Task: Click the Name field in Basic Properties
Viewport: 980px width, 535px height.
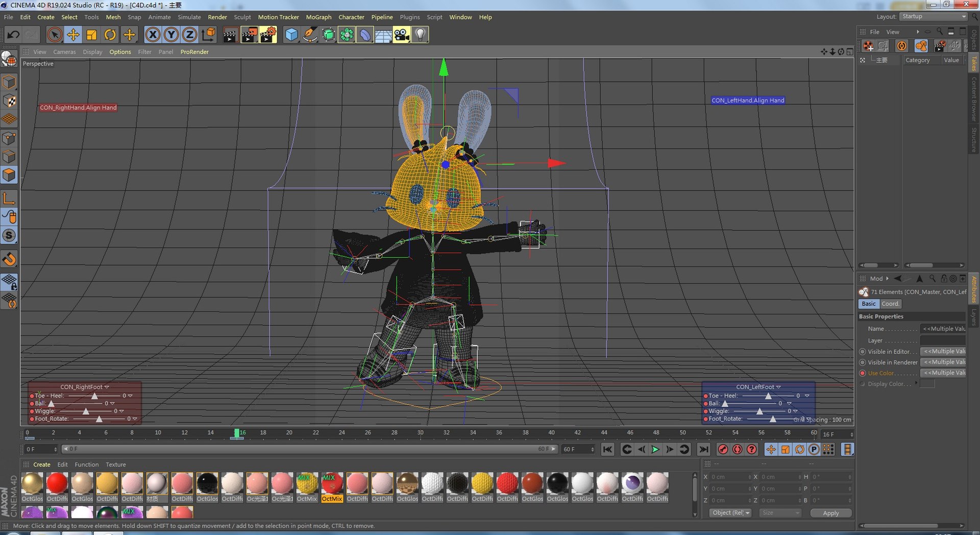Action: click(943, 329)
